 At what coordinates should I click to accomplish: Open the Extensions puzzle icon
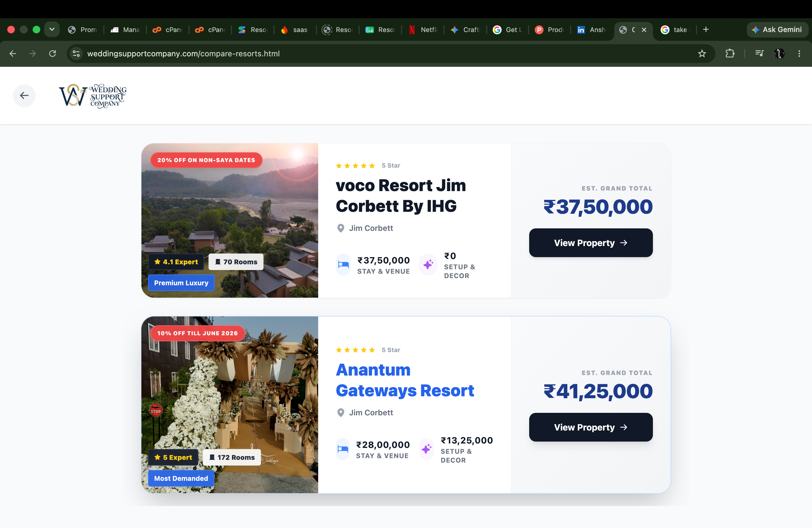point(730,54)
